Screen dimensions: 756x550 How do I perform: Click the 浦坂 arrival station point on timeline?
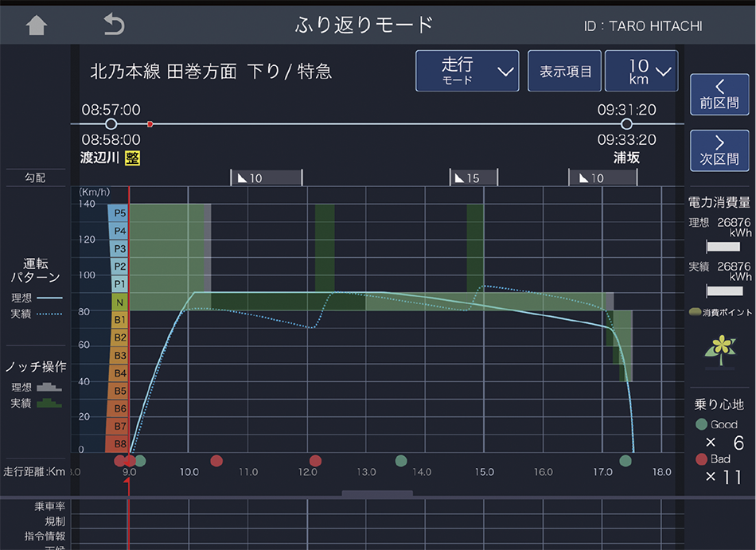pos(626,124)
